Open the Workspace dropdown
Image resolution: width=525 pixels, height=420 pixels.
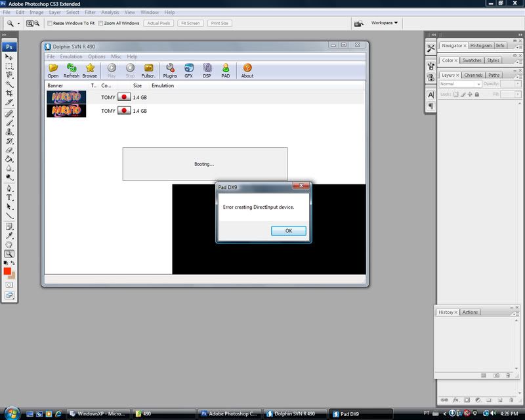point(385,23)
